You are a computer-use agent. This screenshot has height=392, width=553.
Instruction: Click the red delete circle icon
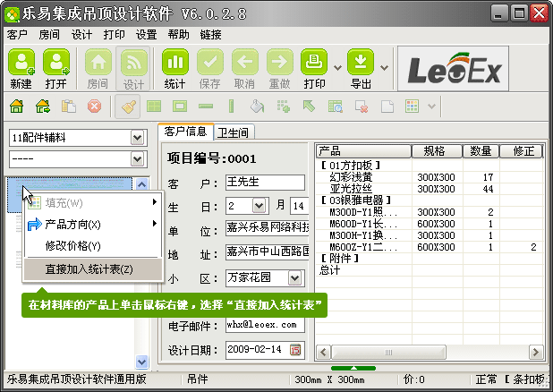click(94, 107)
